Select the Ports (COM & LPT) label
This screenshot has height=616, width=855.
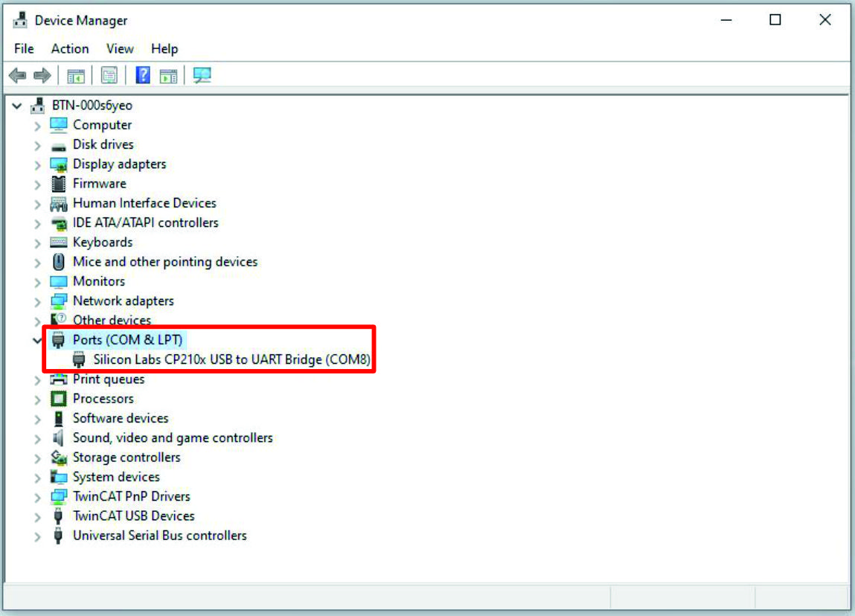[x=127, y=340]
